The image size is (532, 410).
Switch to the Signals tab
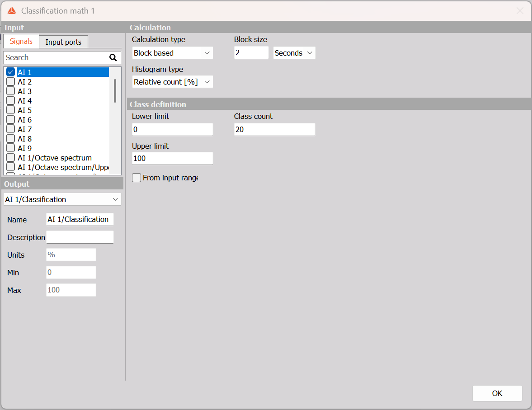21,42
